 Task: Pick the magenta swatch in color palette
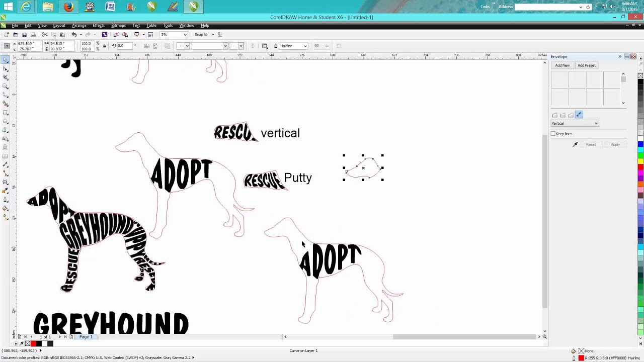640,172
